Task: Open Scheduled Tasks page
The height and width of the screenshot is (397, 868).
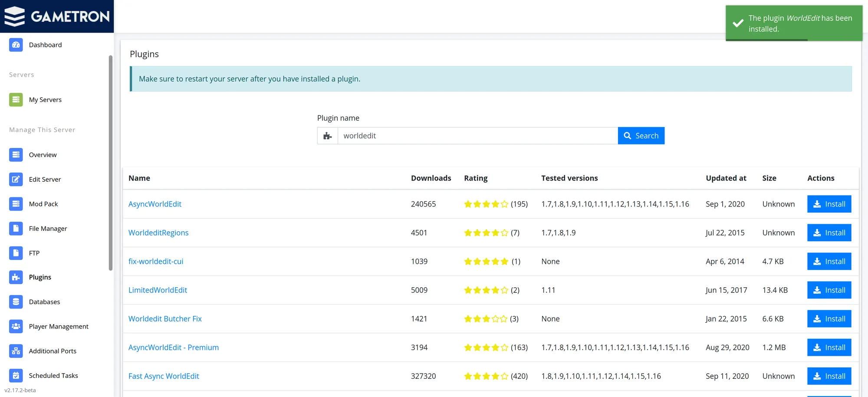Action: 53,376
